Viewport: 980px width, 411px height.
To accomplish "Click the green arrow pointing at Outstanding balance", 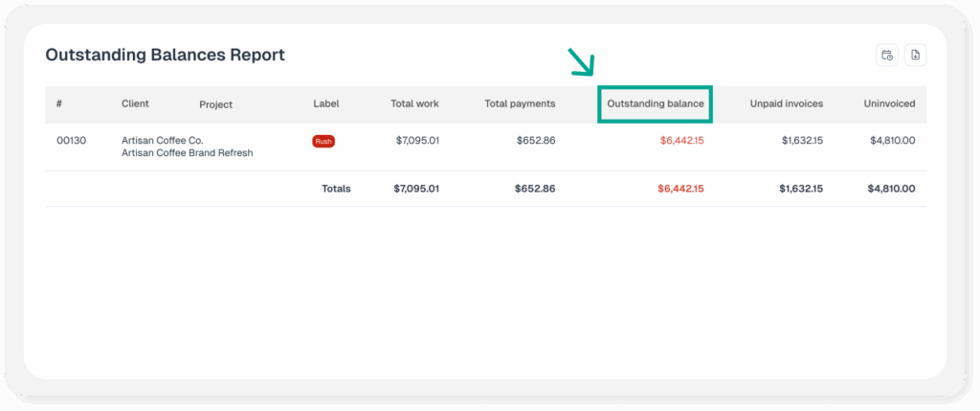I will tap(580, 62).
